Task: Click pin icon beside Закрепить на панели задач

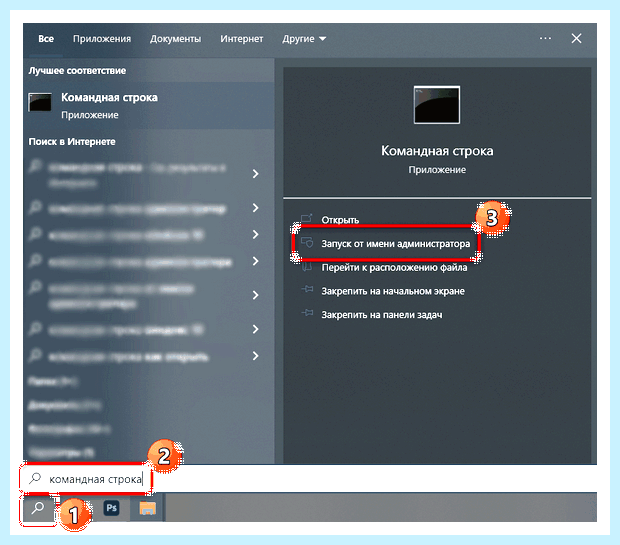Action: [307, 314]
